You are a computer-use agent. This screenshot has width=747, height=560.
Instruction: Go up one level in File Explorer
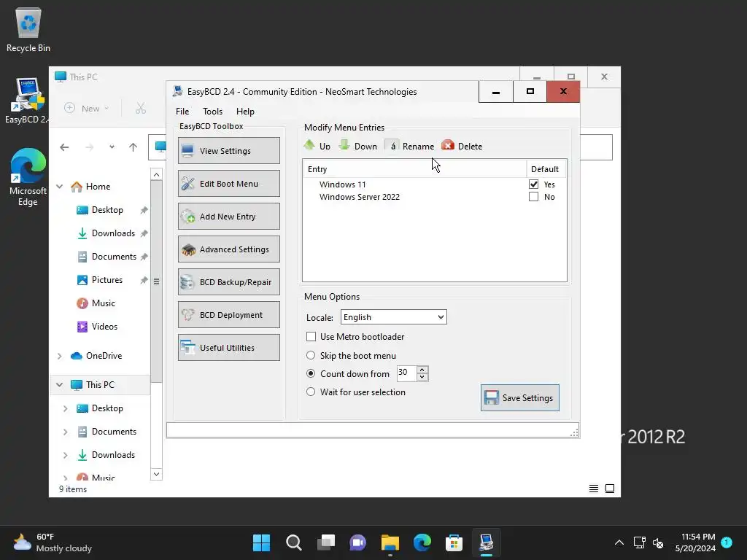[x=133, y=147]
